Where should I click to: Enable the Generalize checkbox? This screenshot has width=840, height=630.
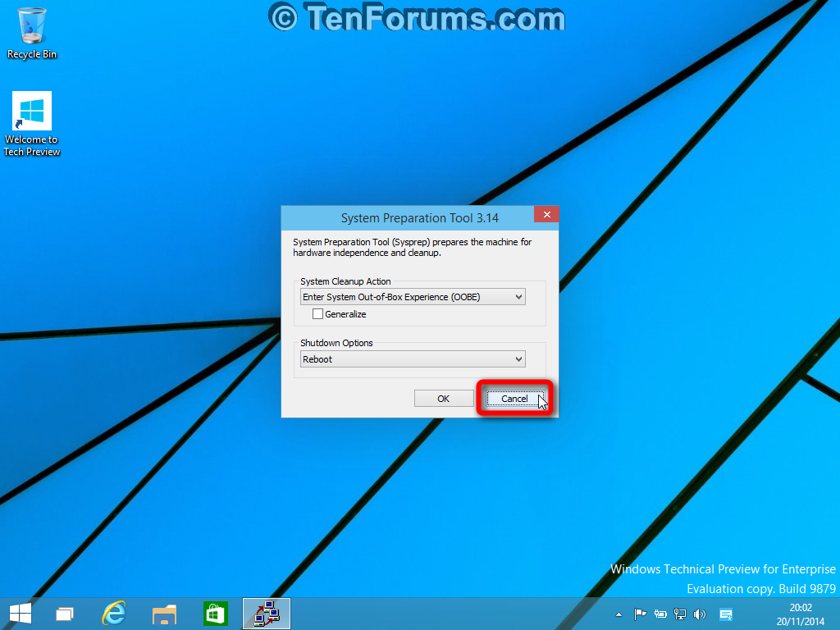tap(317, 314)
